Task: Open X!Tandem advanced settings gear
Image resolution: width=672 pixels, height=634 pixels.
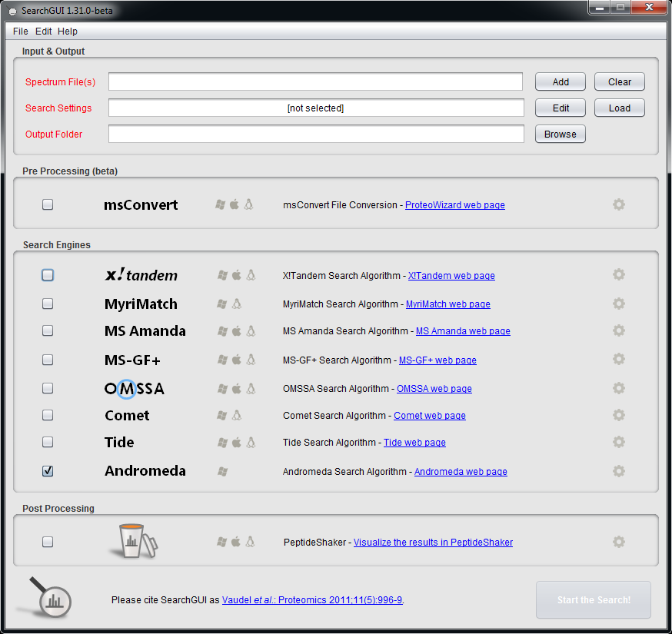Action: tap(618, 274)
